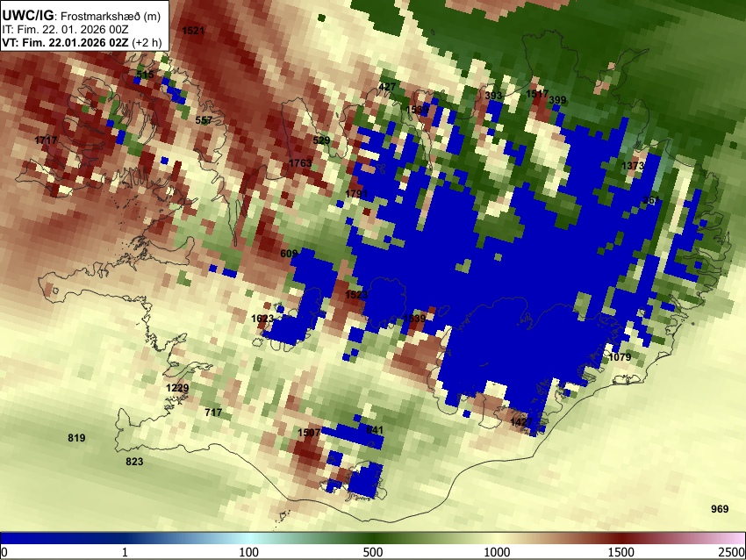Click the pink end of the color bar
The width and height of the screenshot is (746, 560).
pyautogui.click(x=735, y=538)
